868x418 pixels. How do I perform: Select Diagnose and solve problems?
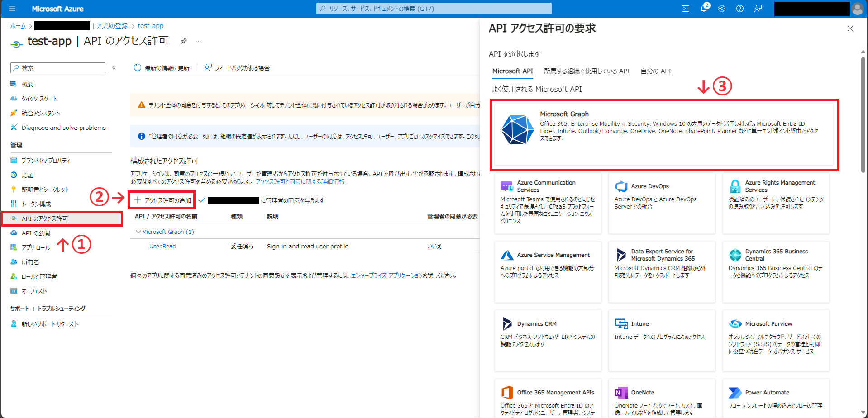point(63,127)
